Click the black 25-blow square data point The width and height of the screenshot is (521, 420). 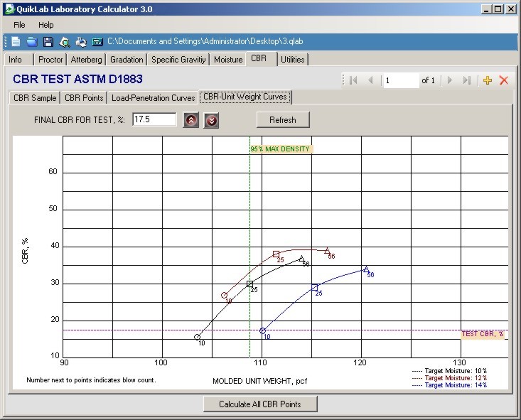(x=250, y=284)
